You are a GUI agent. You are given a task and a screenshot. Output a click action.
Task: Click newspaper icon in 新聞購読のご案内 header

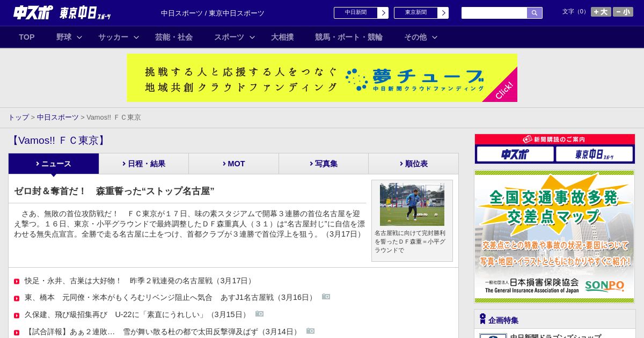click(x=527, y=139)
